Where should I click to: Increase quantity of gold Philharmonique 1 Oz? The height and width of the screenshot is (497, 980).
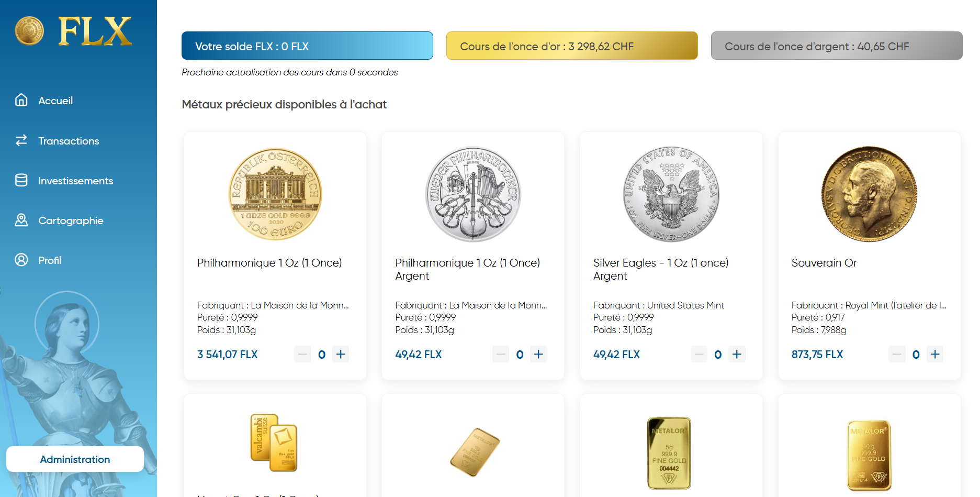point(341,355)
